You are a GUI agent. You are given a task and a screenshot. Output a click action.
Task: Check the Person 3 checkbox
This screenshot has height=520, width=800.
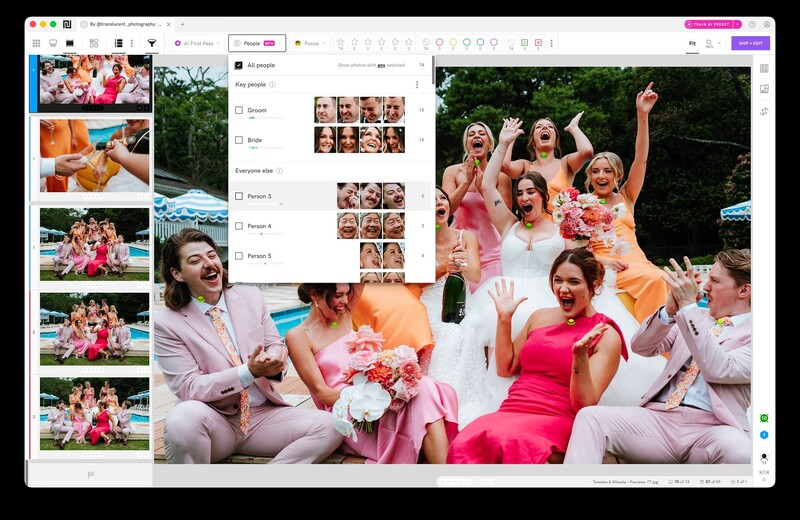coord(239,196)
